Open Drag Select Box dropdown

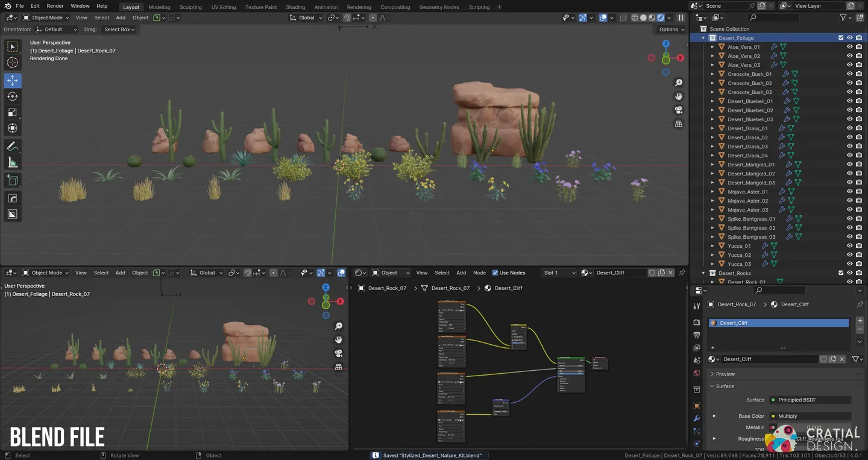click(118, 30)
